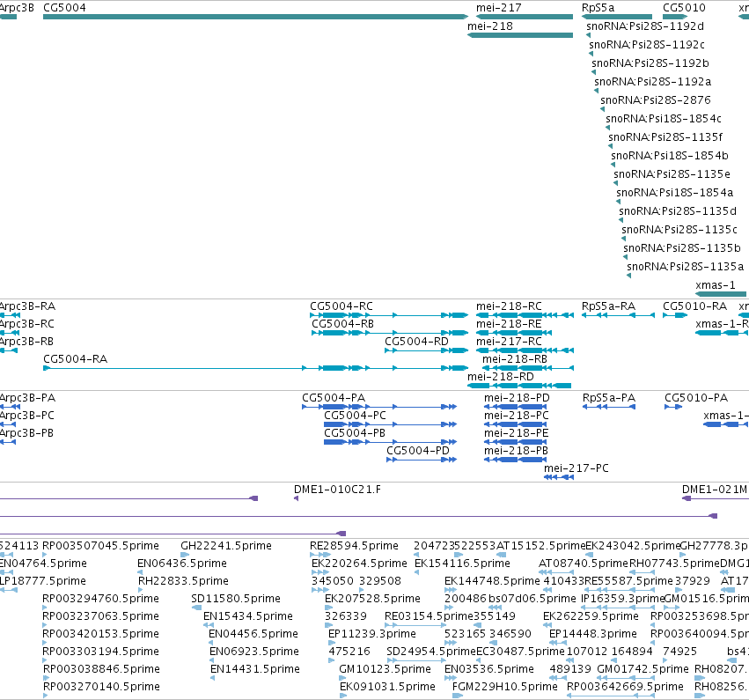Select the DME1-010C21.F BAC label
Image resolution: width=749 pixels, height=700 pixels.
point(337,490)
